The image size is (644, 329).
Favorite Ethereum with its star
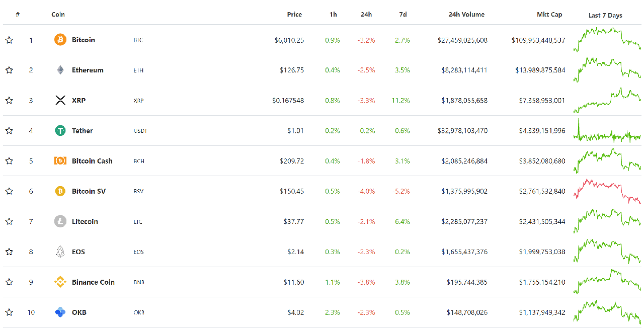pyautogui.click(x=9, y=70)
